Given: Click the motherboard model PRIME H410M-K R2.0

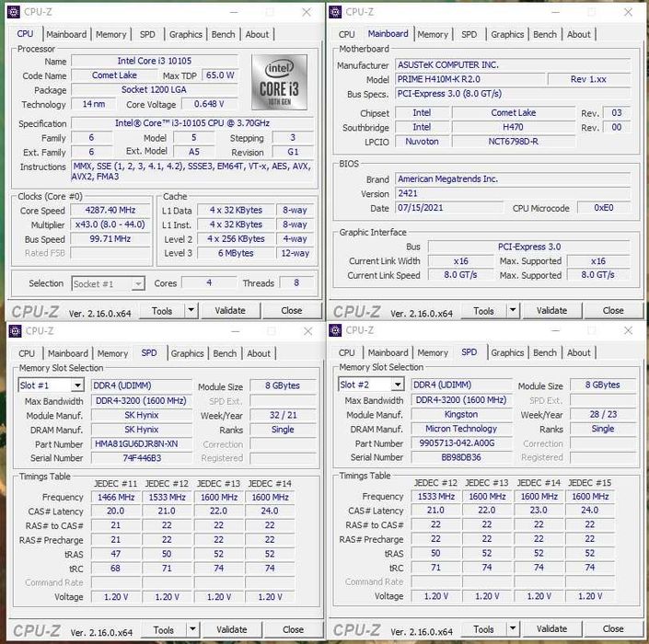Looking at the screenshot, I should (469, 79).
